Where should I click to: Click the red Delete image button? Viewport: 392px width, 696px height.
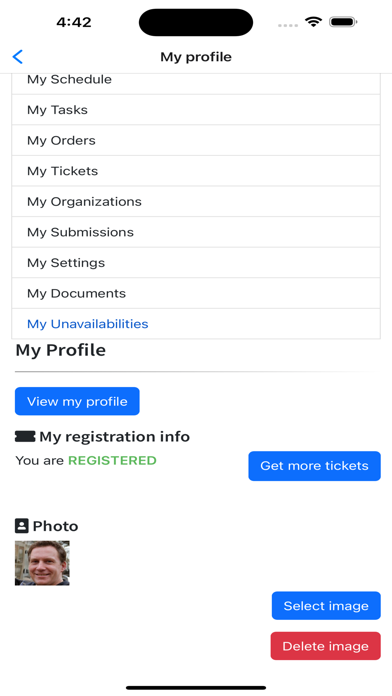[x=325, y=646]
